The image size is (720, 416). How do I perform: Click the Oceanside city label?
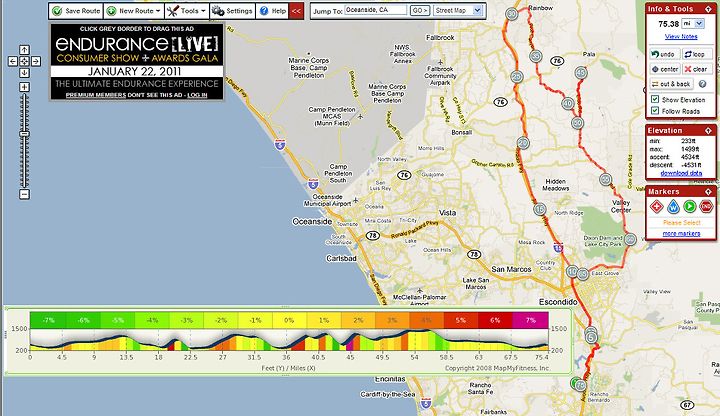(x=312, y=221)
